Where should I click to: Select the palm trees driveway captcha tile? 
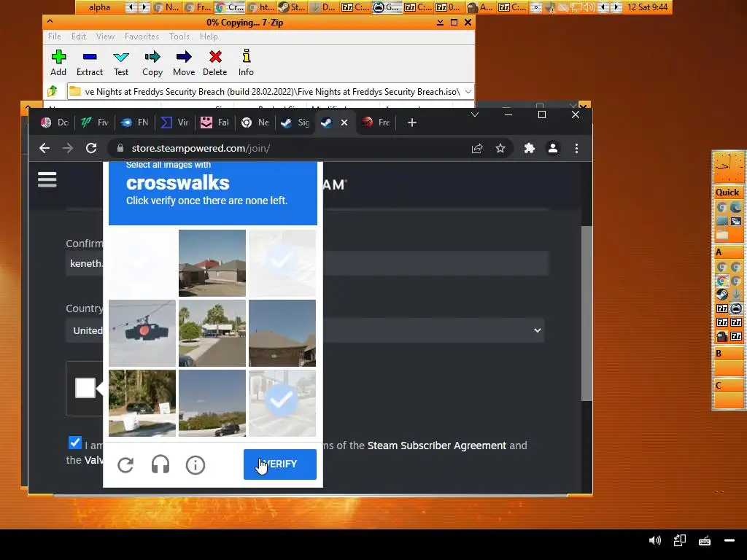[x=212, y=332]
